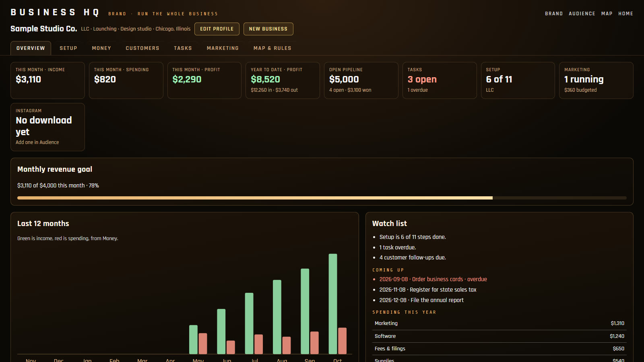
Task: Click the "Sample Studio Co." business name
Action: click(43, 29)
